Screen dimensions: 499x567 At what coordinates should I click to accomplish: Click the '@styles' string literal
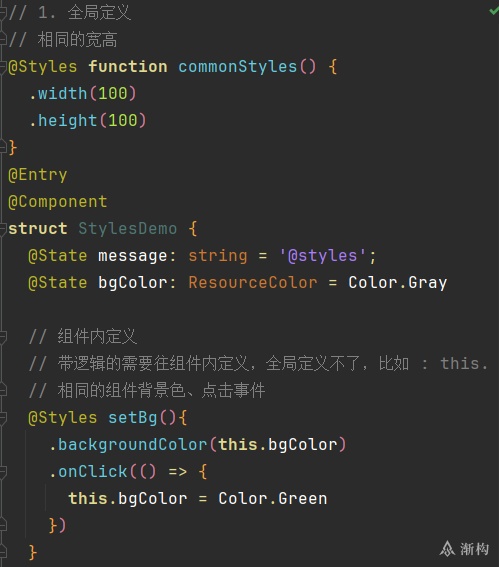point(323,256)
